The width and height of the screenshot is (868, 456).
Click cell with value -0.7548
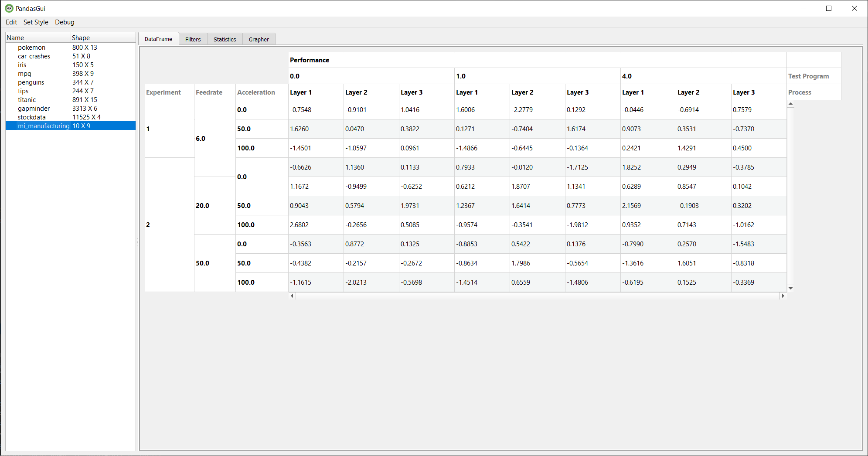point(316,110)
